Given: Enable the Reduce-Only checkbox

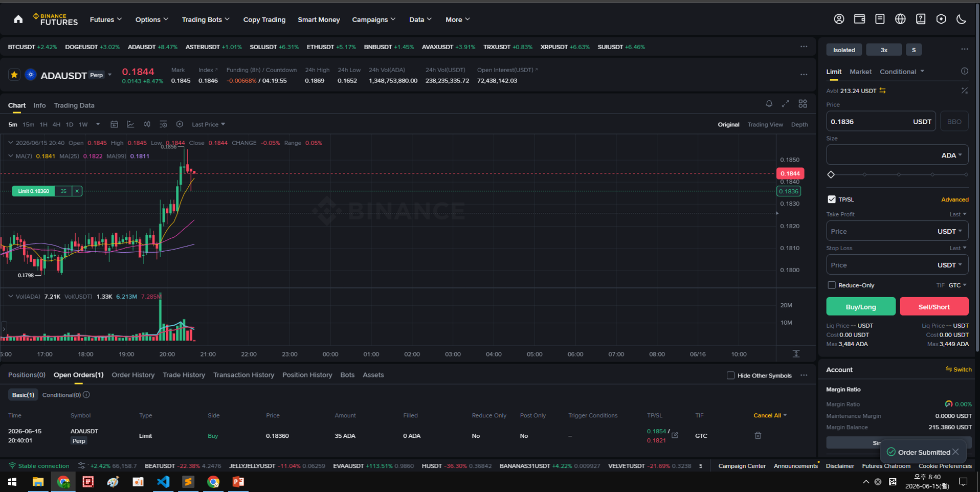Looking at the screenshot, I should 832,285.
